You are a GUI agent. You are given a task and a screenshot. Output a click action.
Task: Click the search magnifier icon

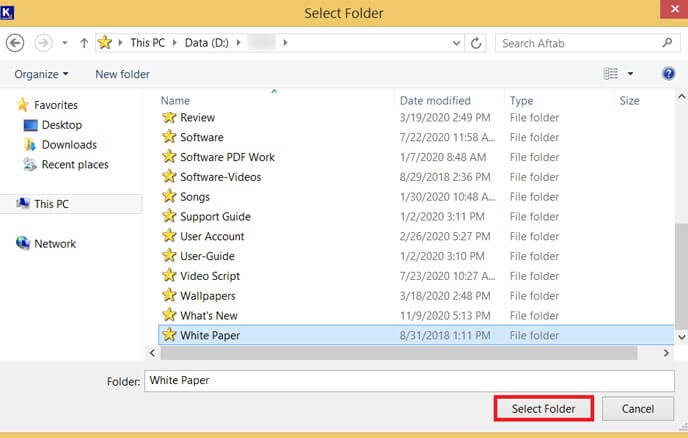pyautogui.click(x=667, y=43)
